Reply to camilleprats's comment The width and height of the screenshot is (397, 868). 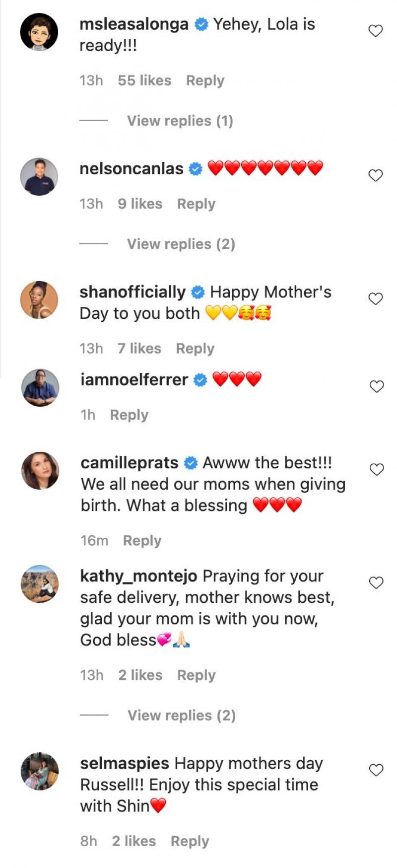142,540
